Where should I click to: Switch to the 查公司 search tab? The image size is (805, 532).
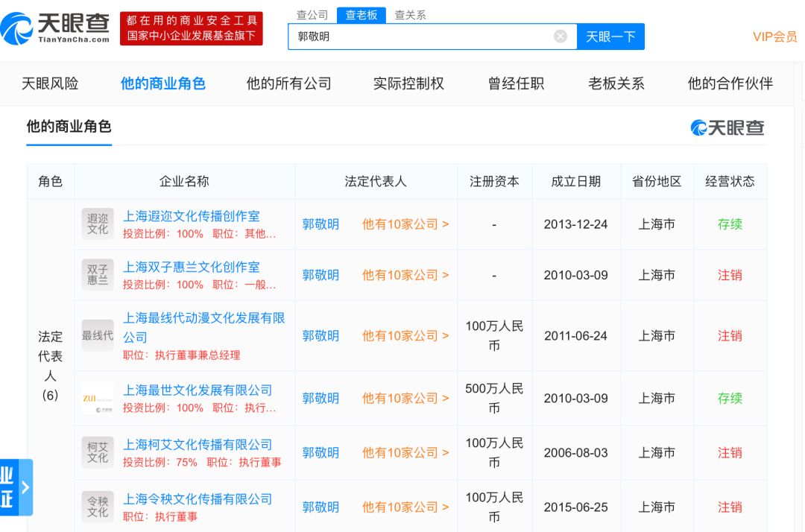(312, 15)
